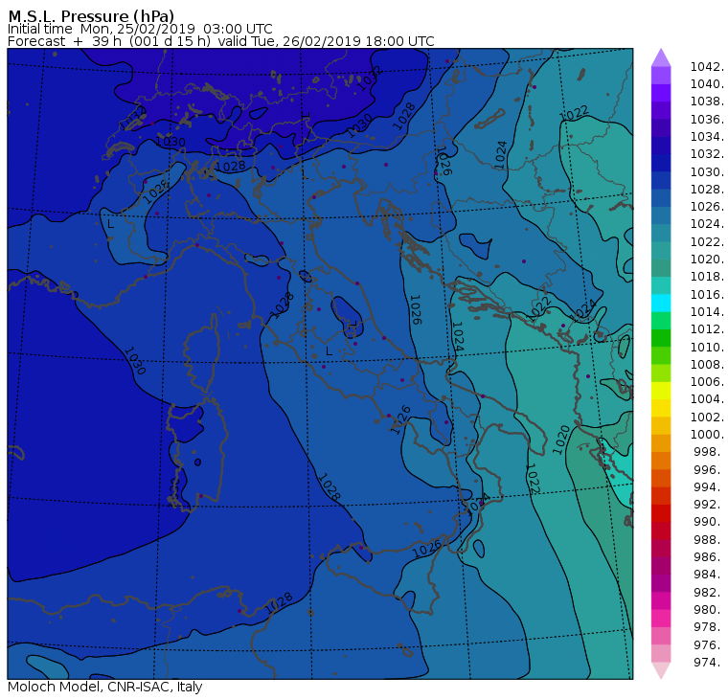Click the '986.' legend value

click(709, 556)
